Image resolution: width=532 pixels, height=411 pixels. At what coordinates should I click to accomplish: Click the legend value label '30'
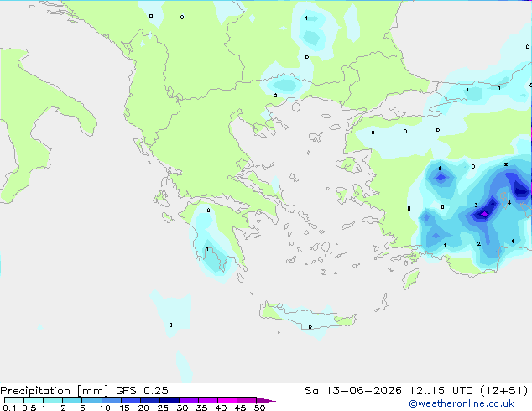point(182,408)
